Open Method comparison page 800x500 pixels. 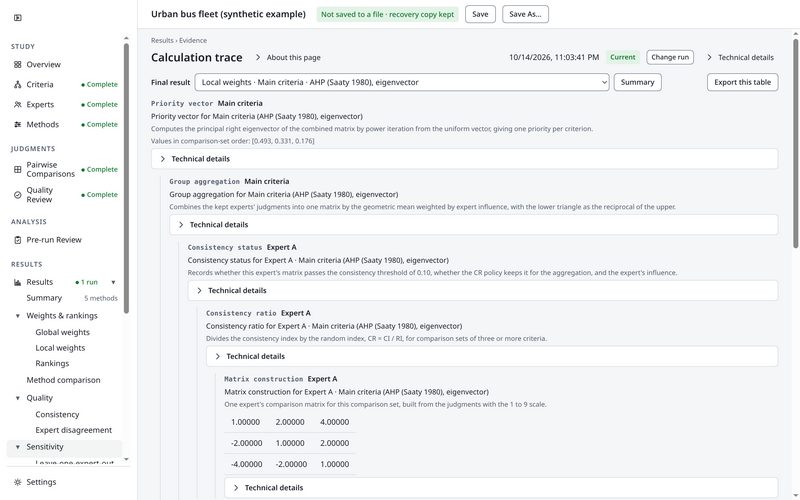(x=63, y=380)
